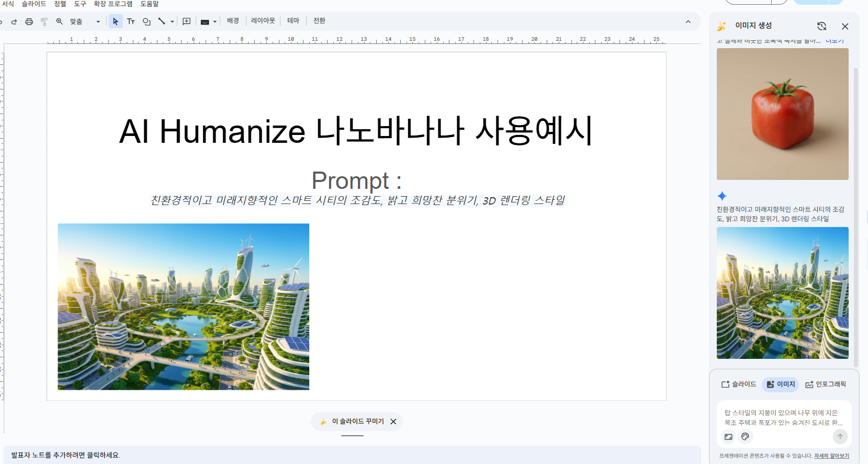Click the Prompt : subtitle text
868x464 pixels.
pos(357,180)
